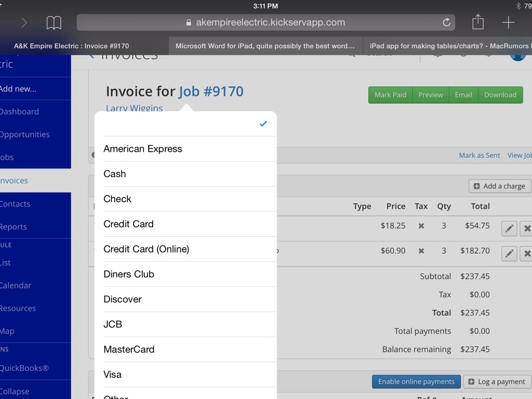The width and height of the screenshot is (532, 399).
Task: Delete the $54.75 line item with X icon
Action: pyautogui.click(x=527, y=228)
